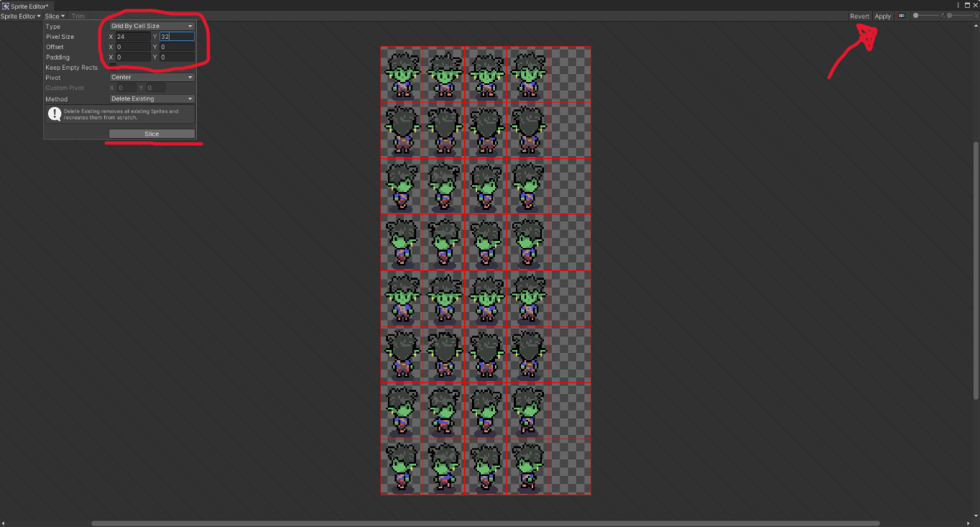
Task: Click the Sprite Editor tab icon
Action: (6, 6)
